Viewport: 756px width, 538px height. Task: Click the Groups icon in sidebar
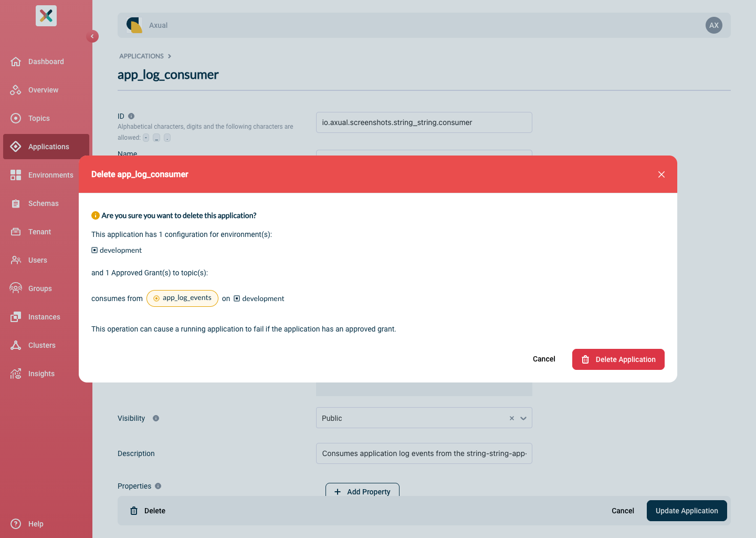(16, 288)
